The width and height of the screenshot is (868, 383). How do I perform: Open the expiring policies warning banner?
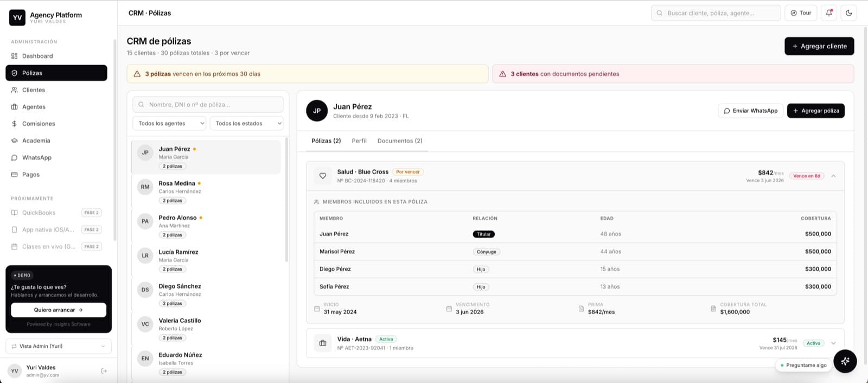(308, 74)
